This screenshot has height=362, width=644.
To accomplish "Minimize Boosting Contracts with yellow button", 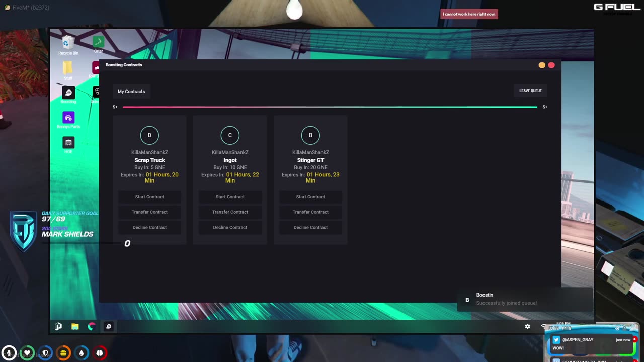I will [x=542, y=65].
